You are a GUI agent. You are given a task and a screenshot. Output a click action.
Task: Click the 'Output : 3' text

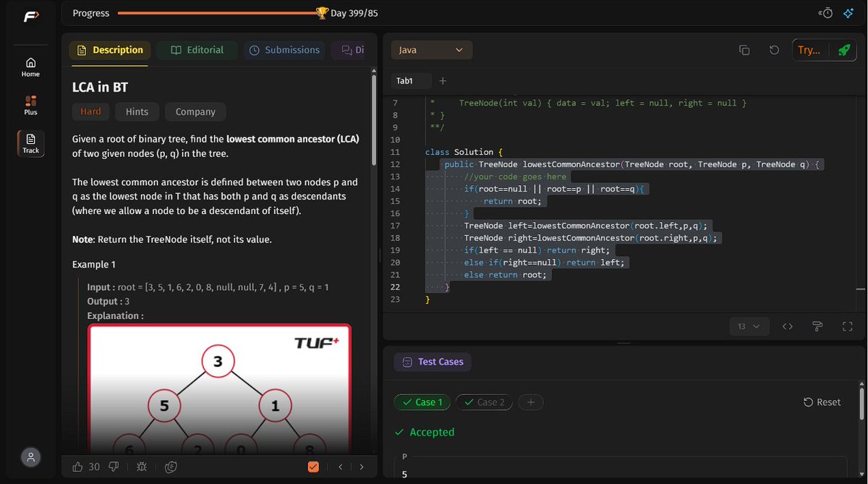108,301
